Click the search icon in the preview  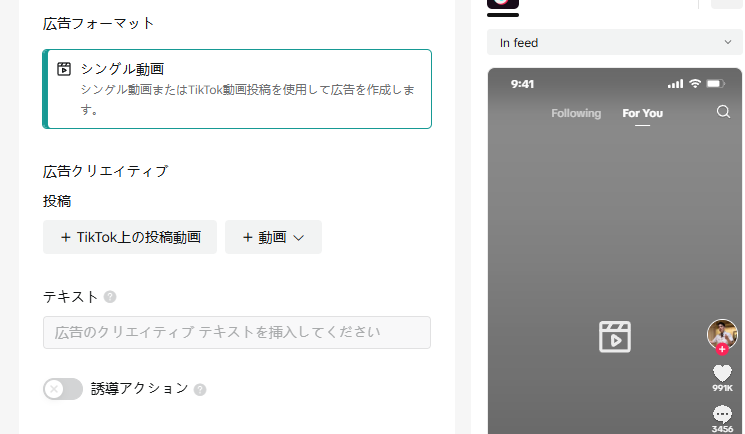point(723,112)
